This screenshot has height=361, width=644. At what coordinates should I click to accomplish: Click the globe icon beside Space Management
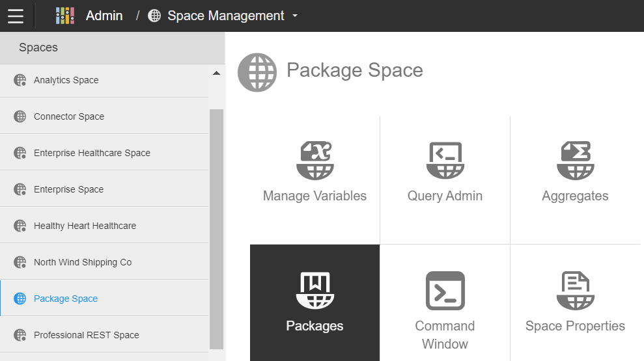tap(154, 16)
